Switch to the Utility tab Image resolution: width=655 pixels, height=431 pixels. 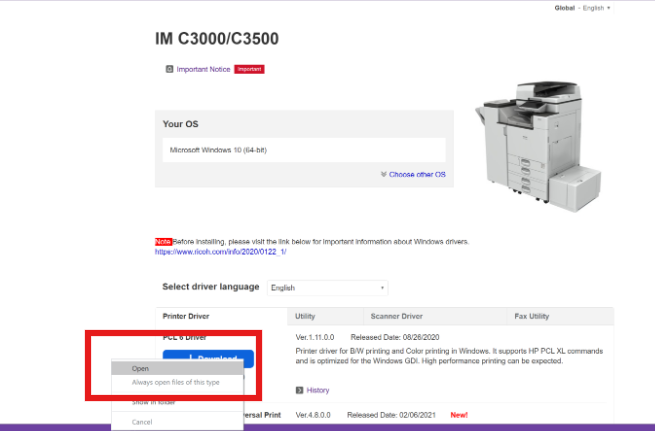tap(325, 316)
